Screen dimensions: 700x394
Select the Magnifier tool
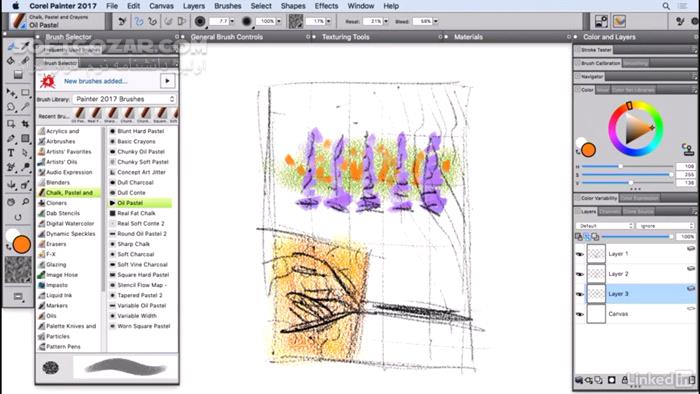(25, 202)
